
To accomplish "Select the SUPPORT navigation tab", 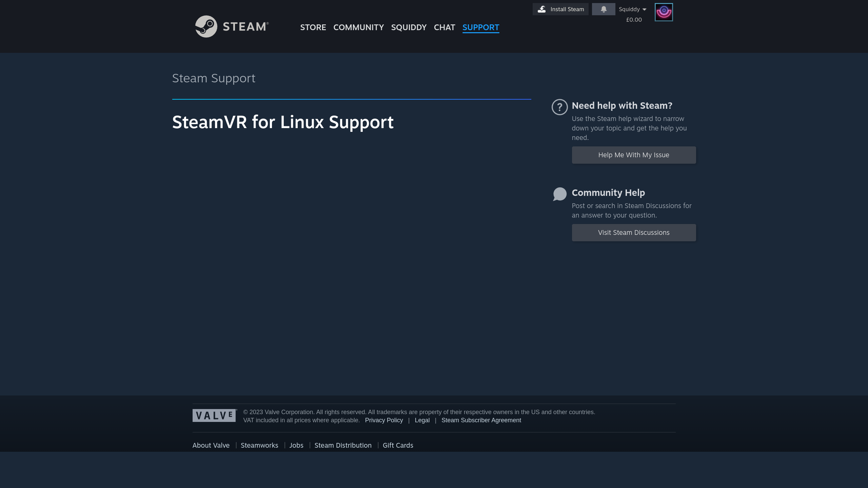I will pyautogui.click(x=480, y=27).
